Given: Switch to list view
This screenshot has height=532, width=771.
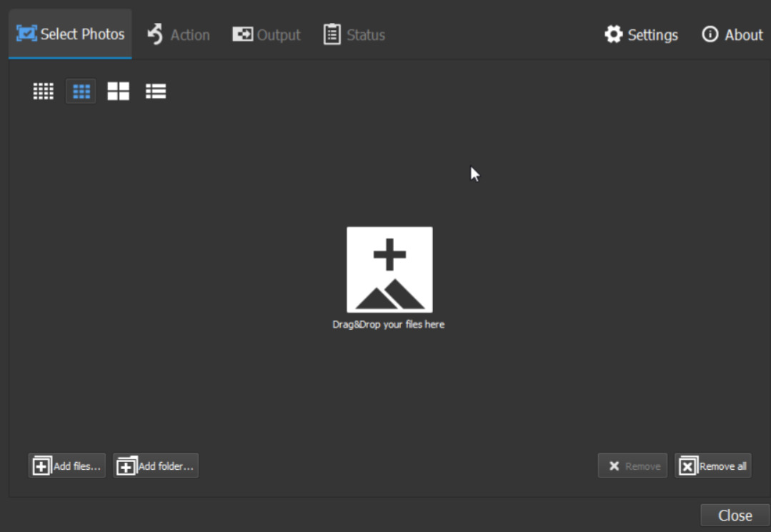Looking at the screenshot, I should click(156, 91).
